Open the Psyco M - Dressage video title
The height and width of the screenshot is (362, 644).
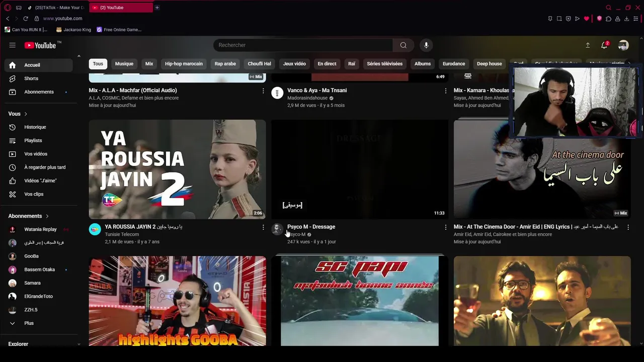pos(311,227)
